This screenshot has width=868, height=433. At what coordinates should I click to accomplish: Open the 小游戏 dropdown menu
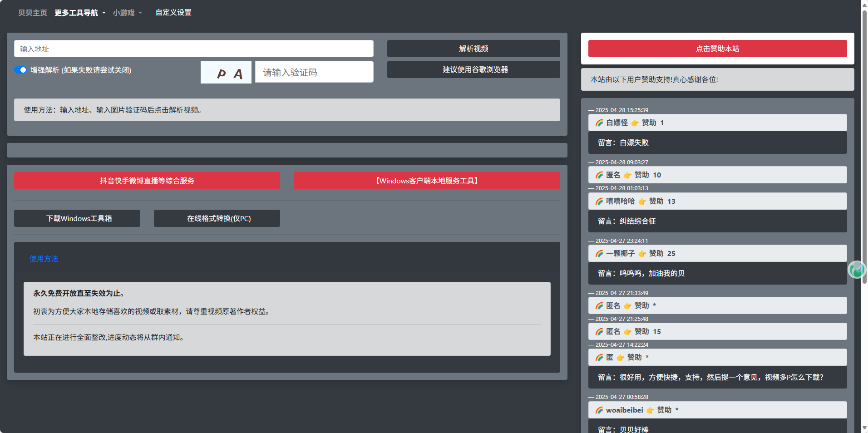pos(127,13)
